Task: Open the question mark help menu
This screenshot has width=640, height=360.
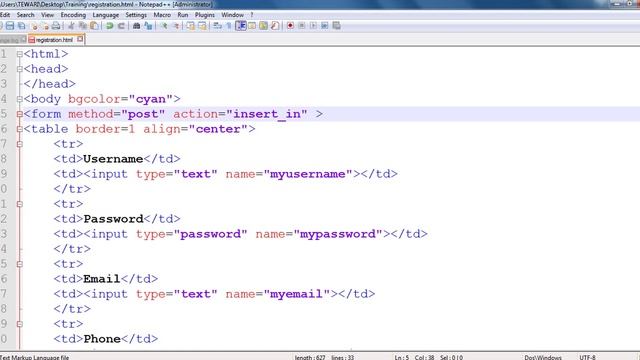Action: (252, 15)
